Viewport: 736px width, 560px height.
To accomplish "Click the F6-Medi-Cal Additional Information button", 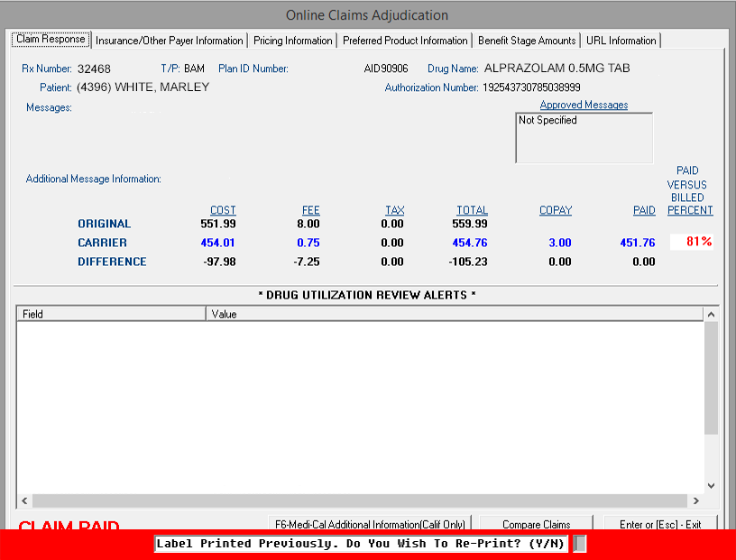I will [x=370, y=524].
